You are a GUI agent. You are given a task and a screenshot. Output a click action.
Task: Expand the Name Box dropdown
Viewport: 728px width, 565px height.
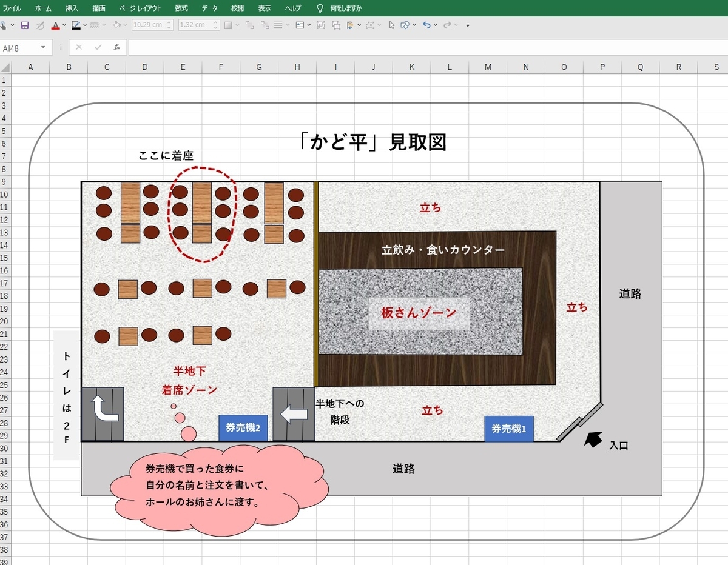point(43,47)
